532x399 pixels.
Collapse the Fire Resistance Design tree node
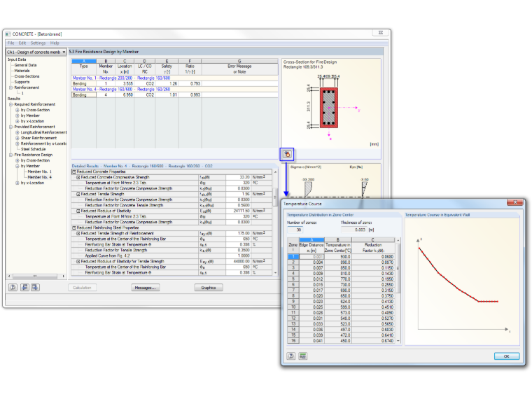click(x=11, y=155)
